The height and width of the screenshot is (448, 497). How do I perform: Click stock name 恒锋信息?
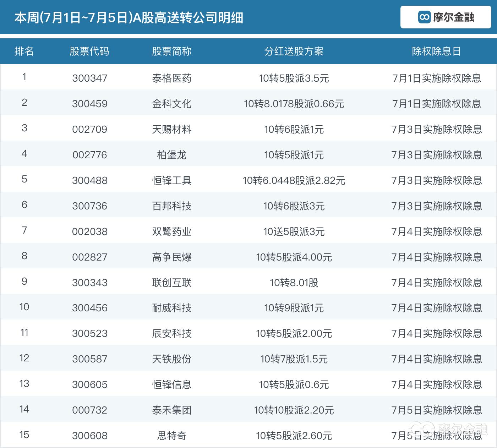click(172, 384)
